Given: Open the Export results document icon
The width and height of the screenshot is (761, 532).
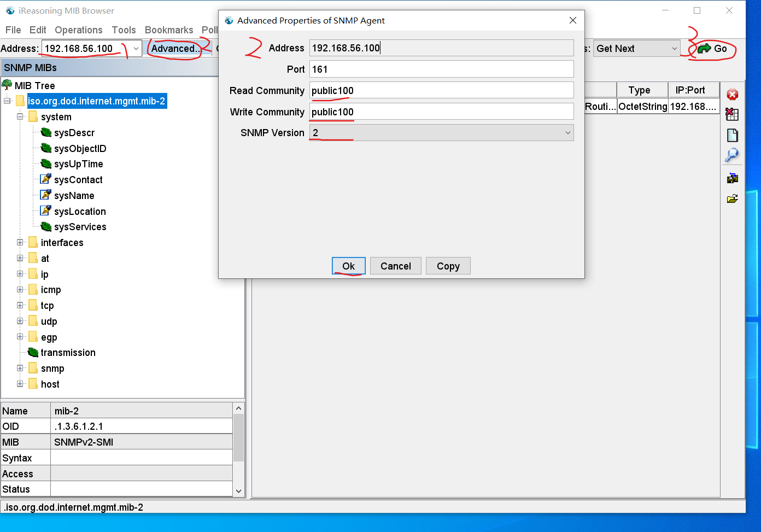Looking at the screenshot, I should [733, 135].
